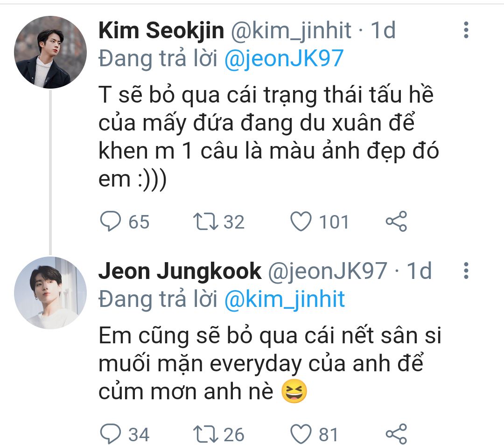Open Jeon Jungkook's profile picture
The width and height of the screenshot is (504, 445).
tap(50, 293)
